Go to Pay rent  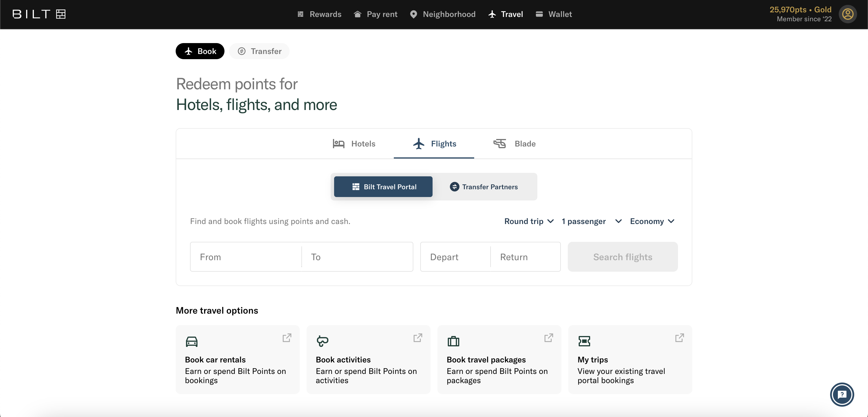[x=376, y=14]
